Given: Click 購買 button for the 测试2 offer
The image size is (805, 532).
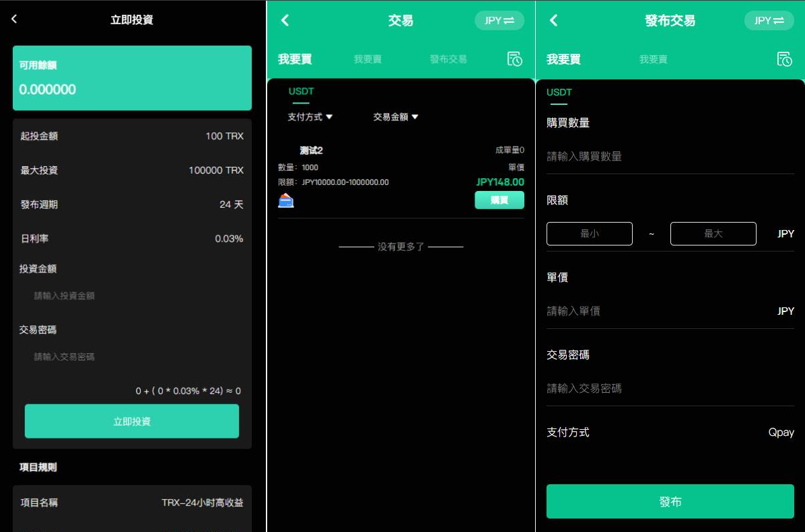Looking at the screenshot, I should coord(499,200).
